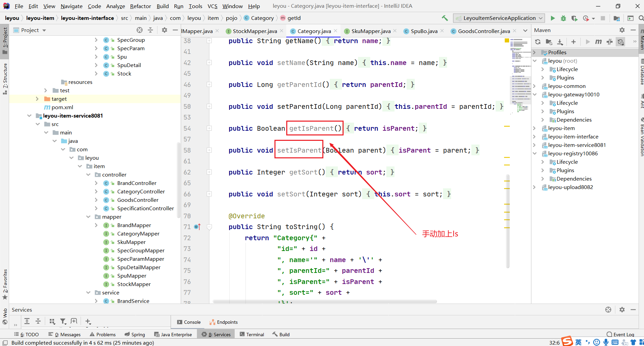Open the LeyouItemServiceApplication run configuration dropdown

(499, 18)
